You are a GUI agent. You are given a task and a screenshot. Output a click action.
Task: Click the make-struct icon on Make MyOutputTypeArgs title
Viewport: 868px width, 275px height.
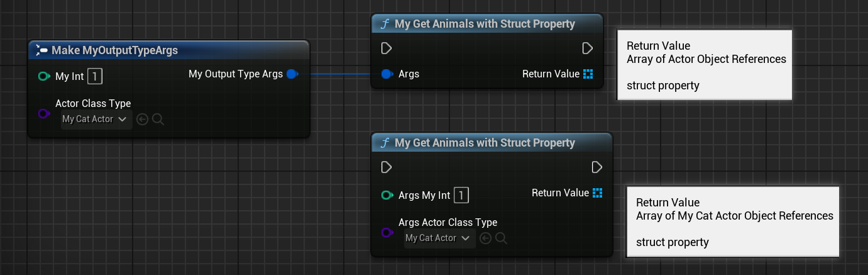tap(42, 50)
